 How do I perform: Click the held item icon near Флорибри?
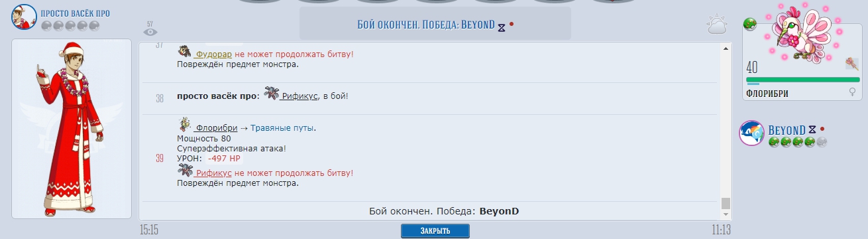(x=852, y=64)
